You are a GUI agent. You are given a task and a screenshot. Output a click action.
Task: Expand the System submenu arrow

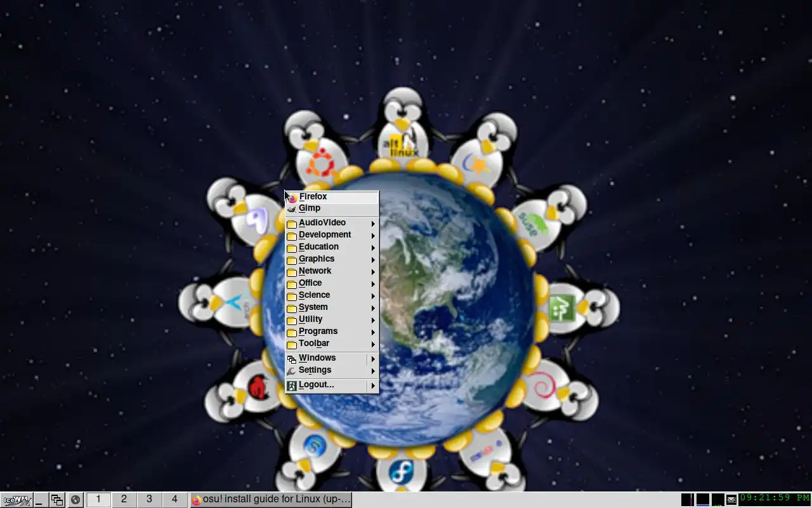374,308
